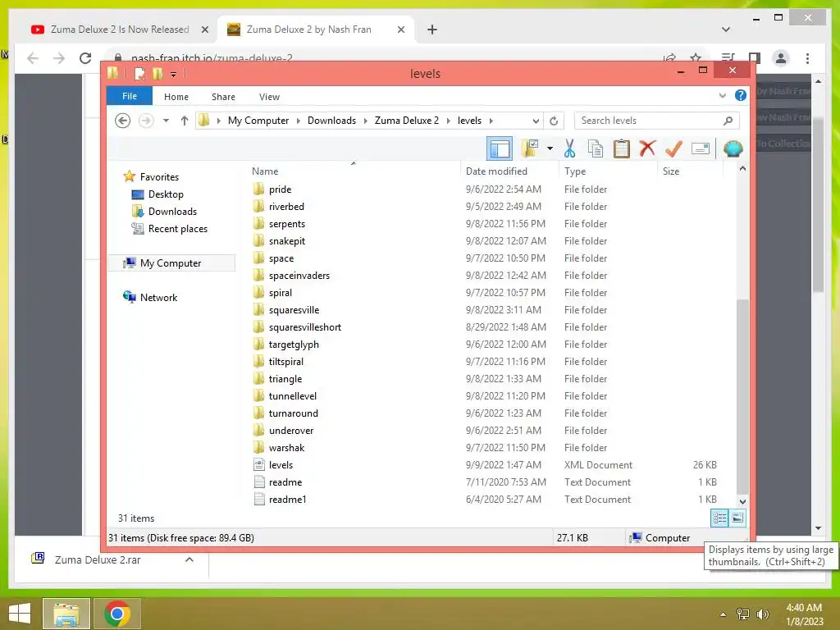Refresh the levels folder view

coord(554,121)
